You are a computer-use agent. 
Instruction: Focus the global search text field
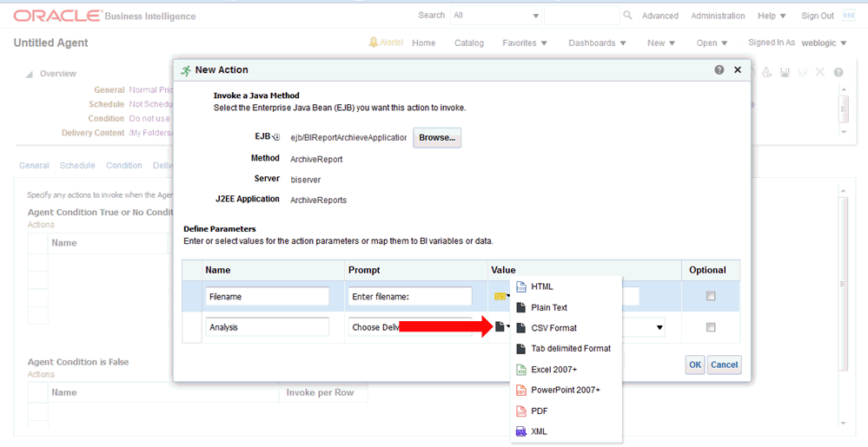582,16
